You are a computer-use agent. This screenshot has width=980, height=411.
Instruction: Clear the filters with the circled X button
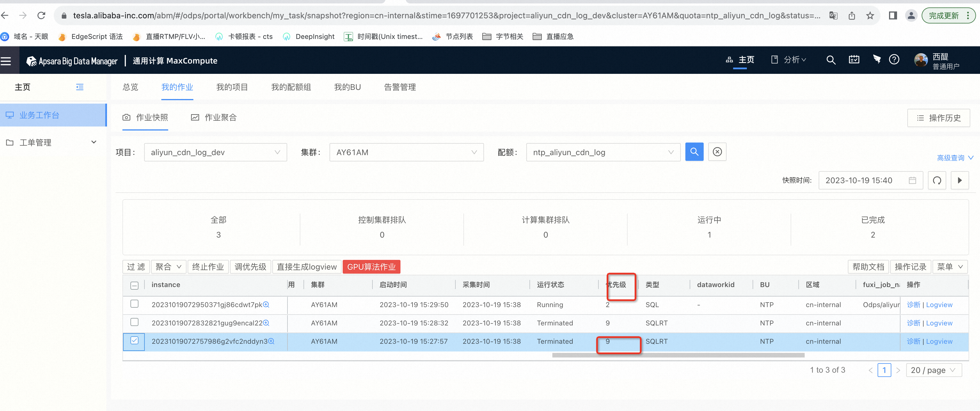click(x=717, y=152)
